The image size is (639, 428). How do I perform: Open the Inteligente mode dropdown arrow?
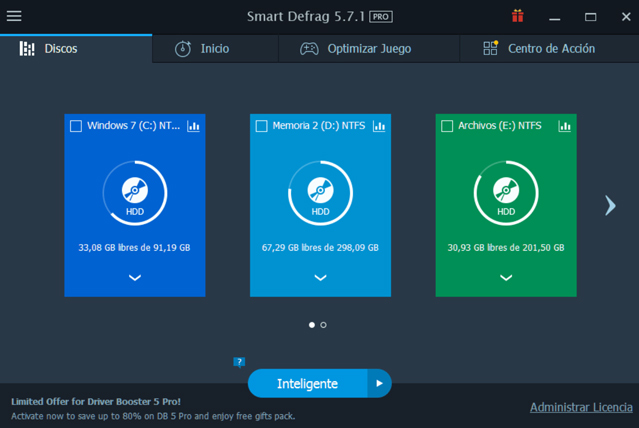pyautogui.click(x=379, y=384)
